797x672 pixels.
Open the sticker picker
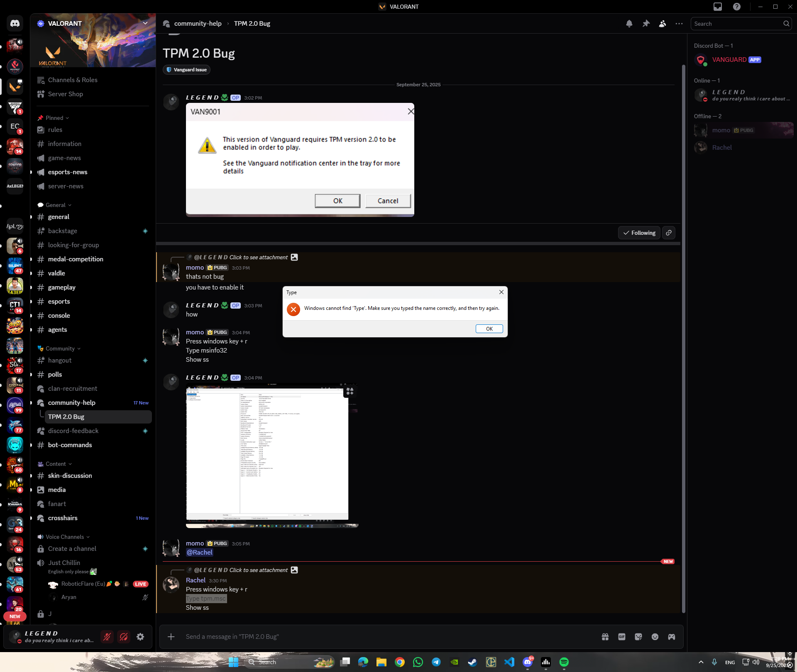point(638,637)
